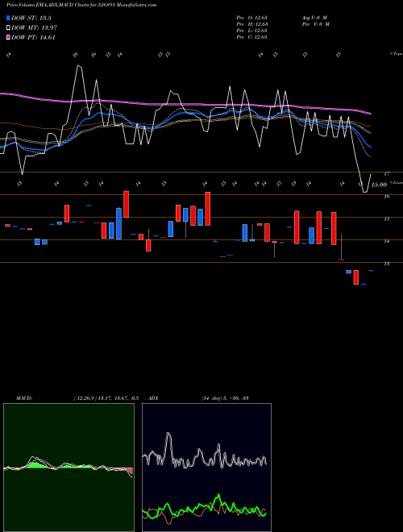The height and width of the screenshot is (532, 403).
Task: Click the white DOW MT legend swatch
Action: pos(8,28)
